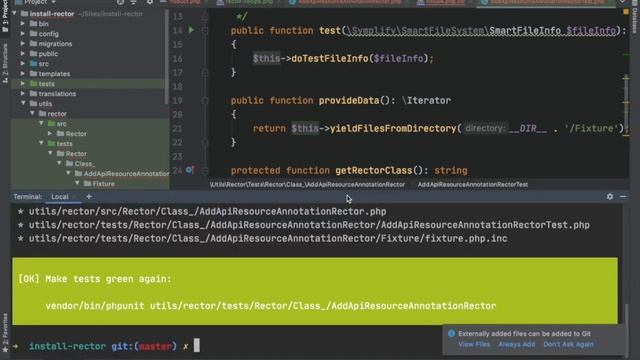Image resolution: width=640 pixels, height=360 pixels.
Task: Expand the migrations folder
Action: [x=23, y=44]
